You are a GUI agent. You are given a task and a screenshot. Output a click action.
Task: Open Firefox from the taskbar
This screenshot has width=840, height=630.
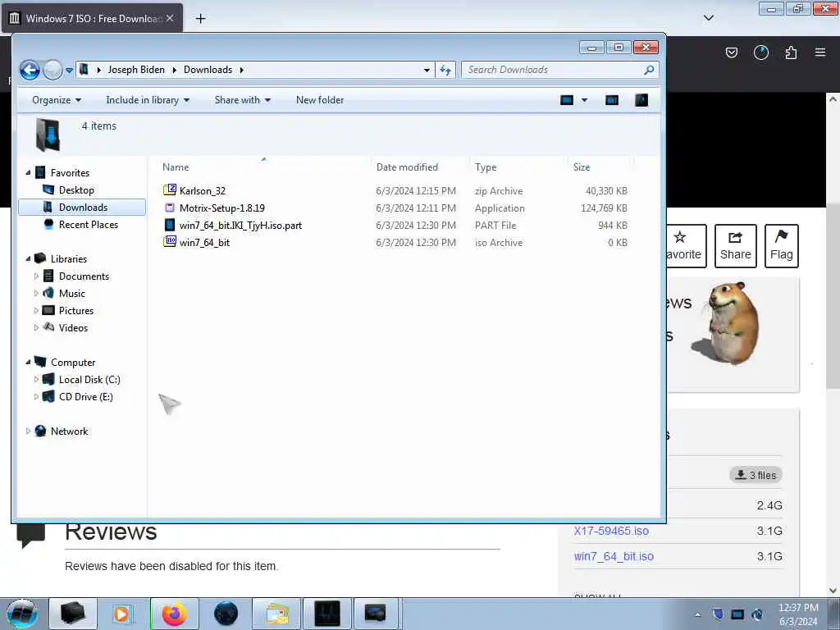(174, 614)
